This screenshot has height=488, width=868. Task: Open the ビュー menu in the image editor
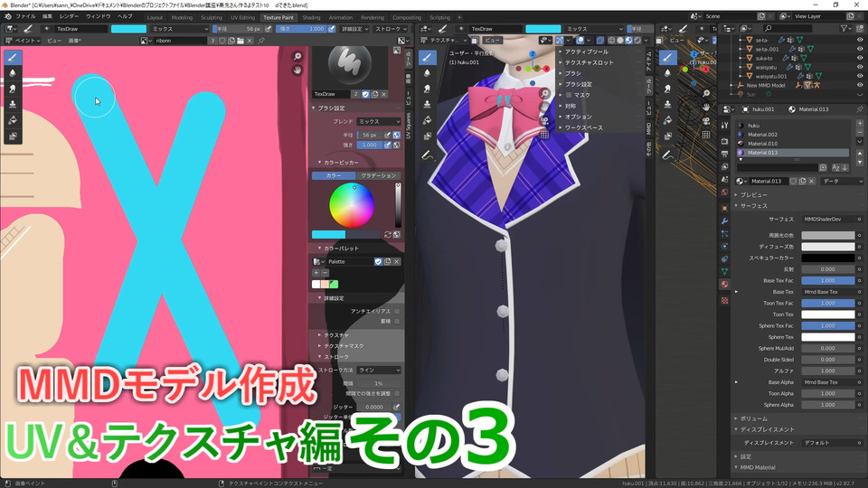point(53,41)
